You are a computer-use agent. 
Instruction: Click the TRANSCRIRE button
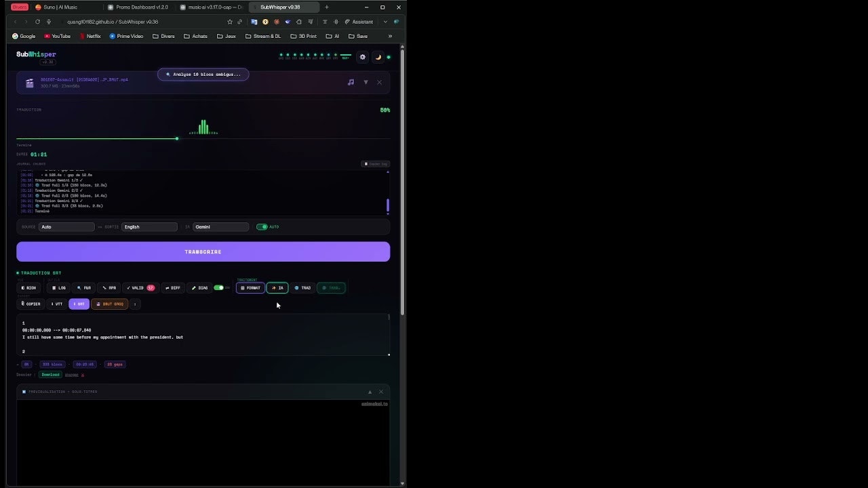(203, 251)
